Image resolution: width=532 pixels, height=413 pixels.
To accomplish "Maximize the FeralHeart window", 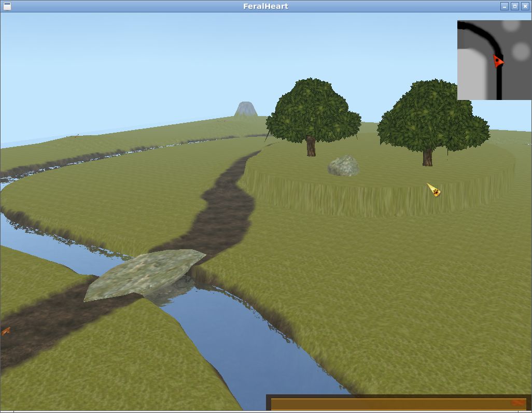I will (x=515, y=6).
